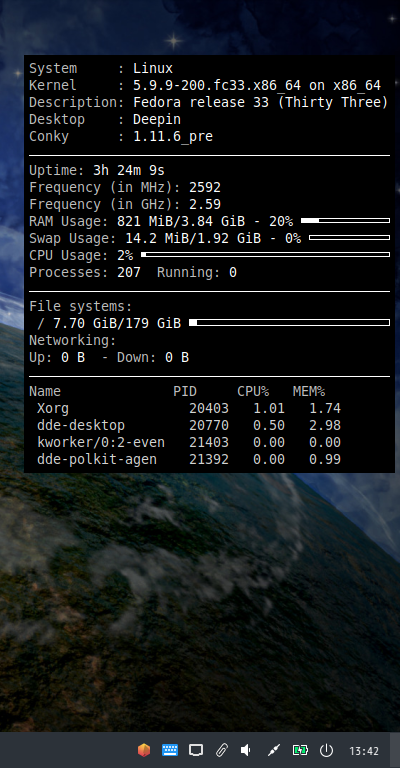This screenshot has width=400, height=768.
Task: Click the Conky version 1.11.6_pre
Action: pyautogui.click(x=173, y=137)
